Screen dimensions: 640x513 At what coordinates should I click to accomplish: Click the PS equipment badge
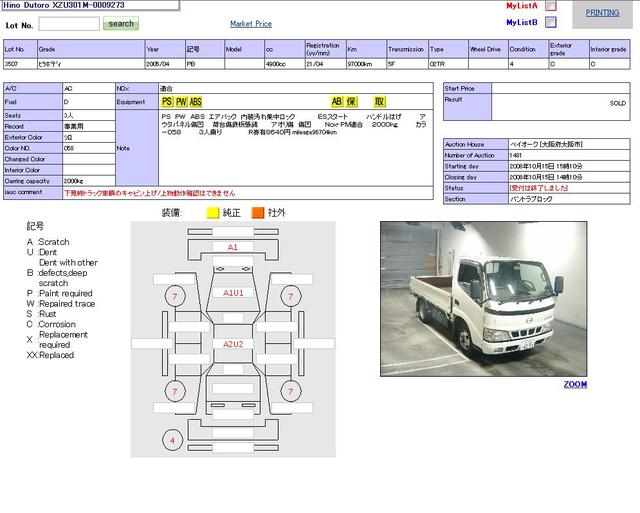click(x=167, y=102)
